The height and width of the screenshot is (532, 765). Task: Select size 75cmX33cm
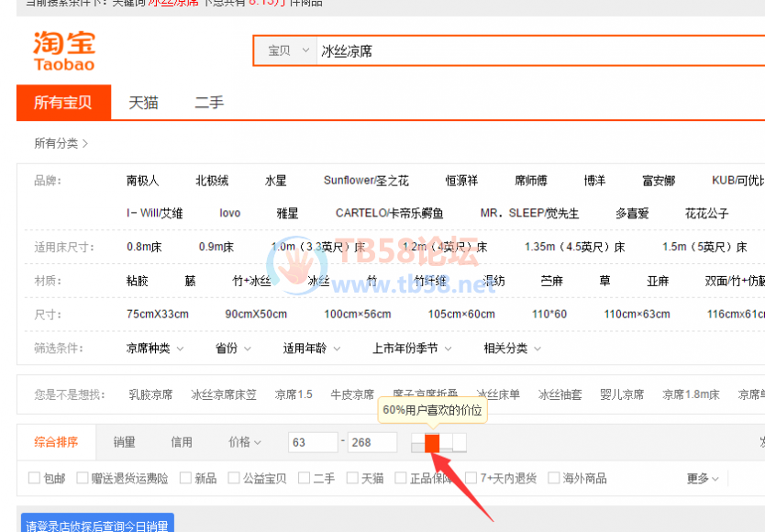(158, 315)
